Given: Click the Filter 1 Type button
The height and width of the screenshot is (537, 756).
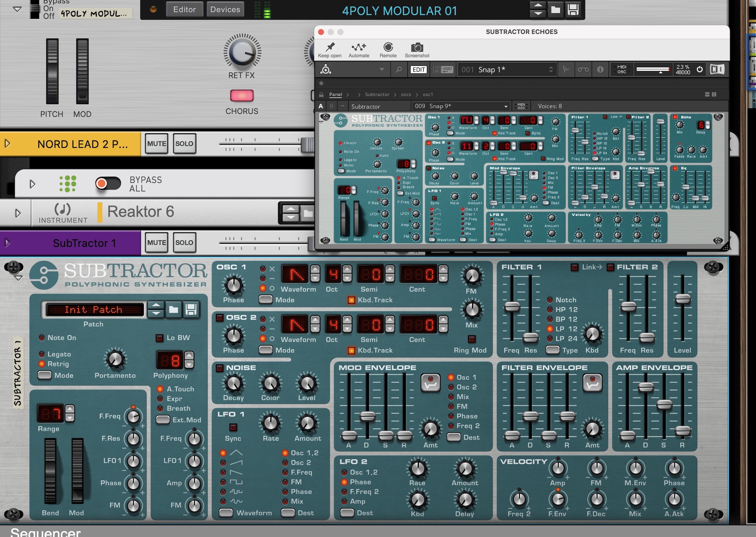Looking at the screenshot, I should (x=553, y=350).
